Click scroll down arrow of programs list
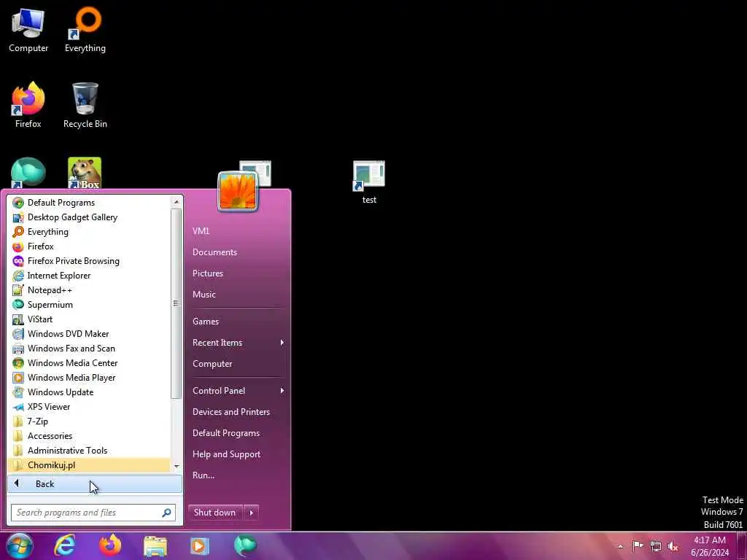 coord(177,466)
